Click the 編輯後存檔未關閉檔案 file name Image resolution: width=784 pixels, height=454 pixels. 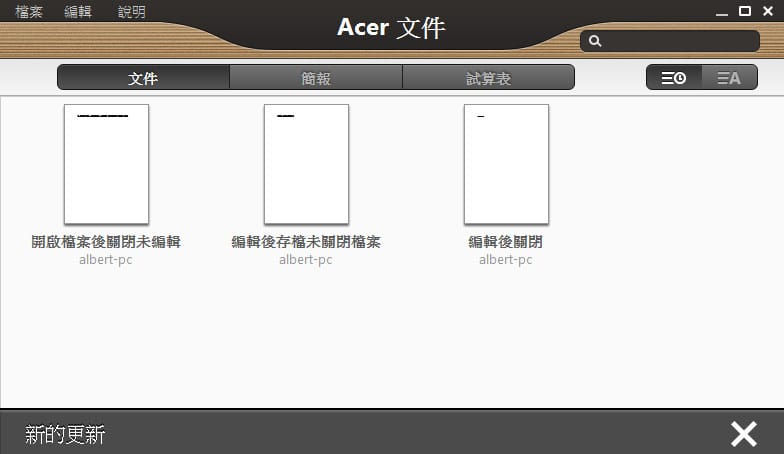306,242
